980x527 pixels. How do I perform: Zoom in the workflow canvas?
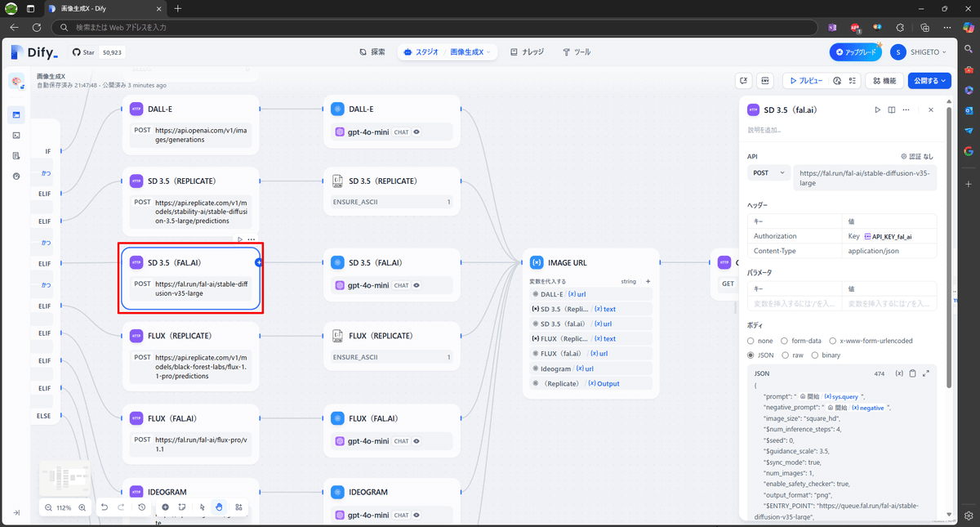(82, 507)
